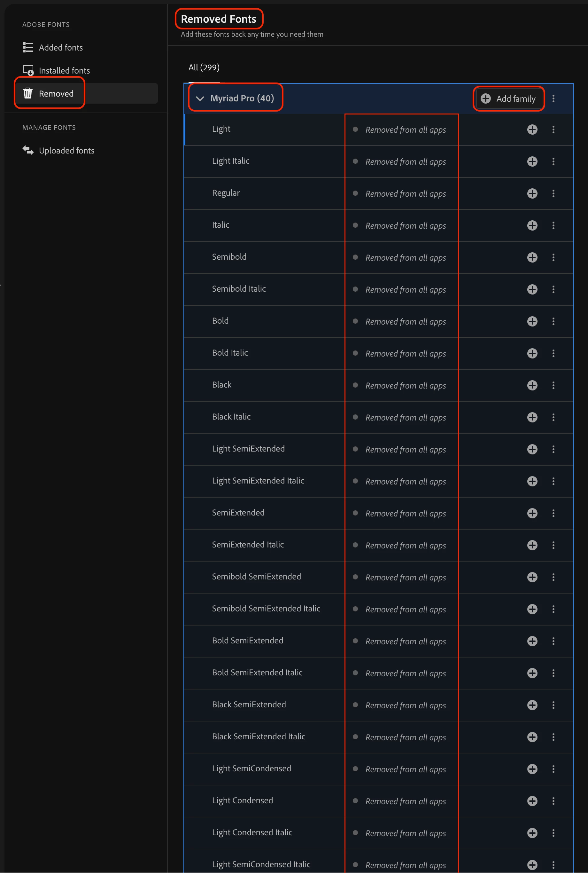Open more options for Black Italic
The image size is (588, 873).
pos(553,417)
